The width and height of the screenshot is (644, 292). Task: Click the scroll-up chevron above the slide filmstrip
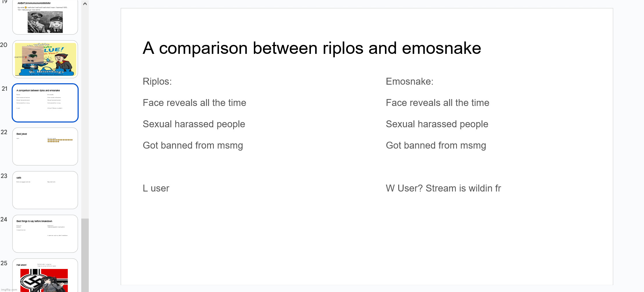85,4
